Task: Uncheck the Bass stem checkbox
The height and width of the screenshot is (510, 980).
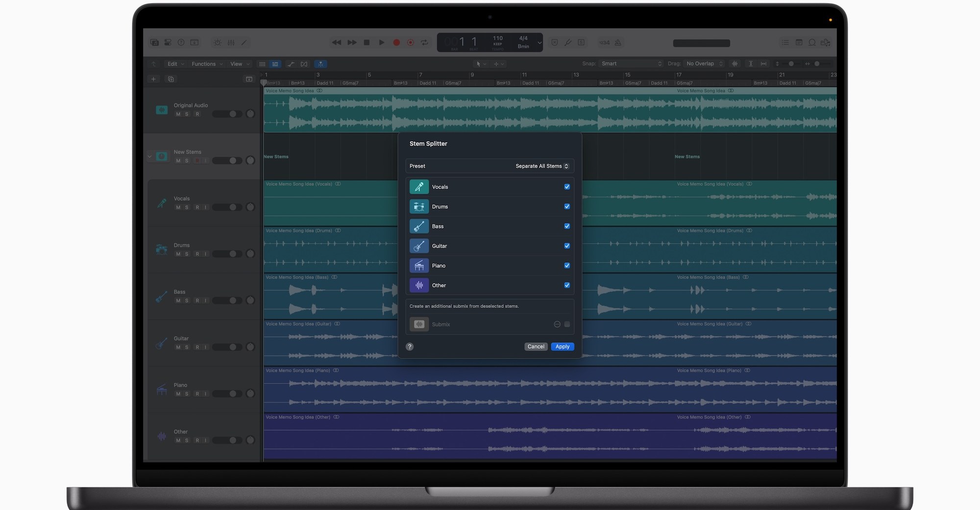Action: tap(567, 226)
